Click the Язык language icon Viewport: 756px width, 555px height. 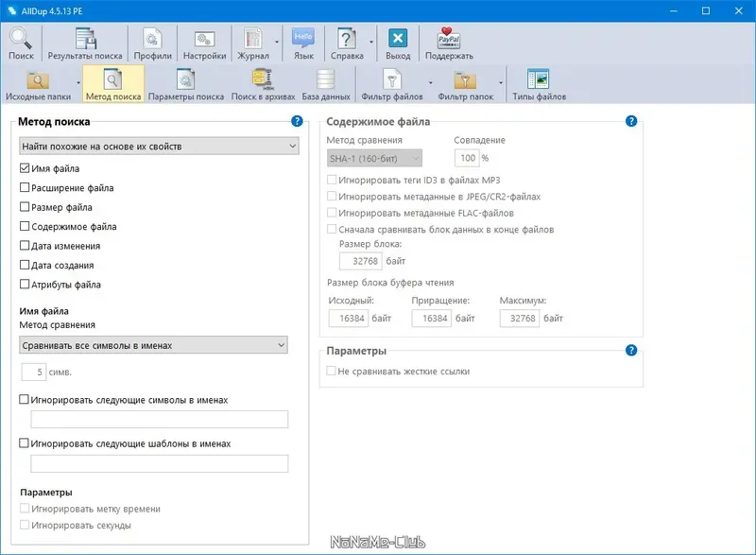[303, 39]
